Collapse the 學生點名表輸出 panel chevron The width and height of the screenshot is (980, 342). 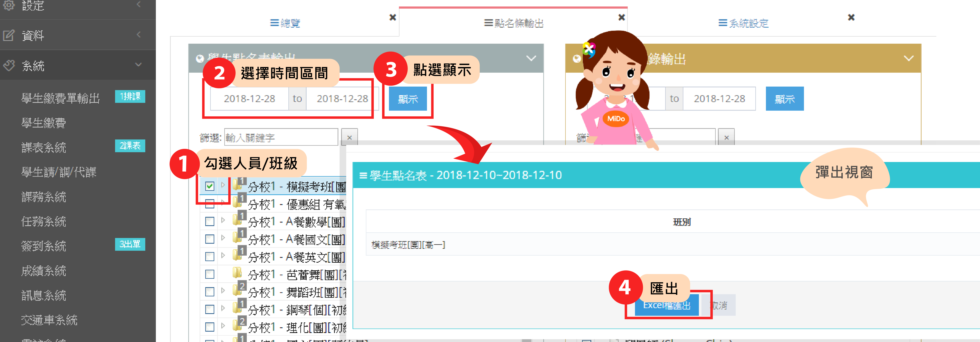(x=531, y=59)
